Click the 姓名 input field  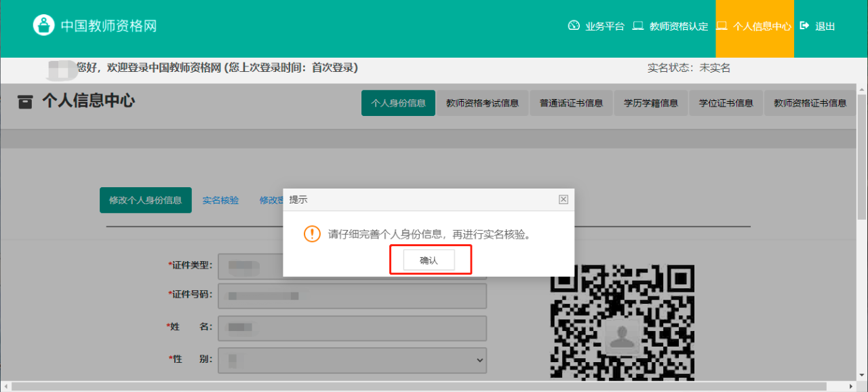pos(352,328)
